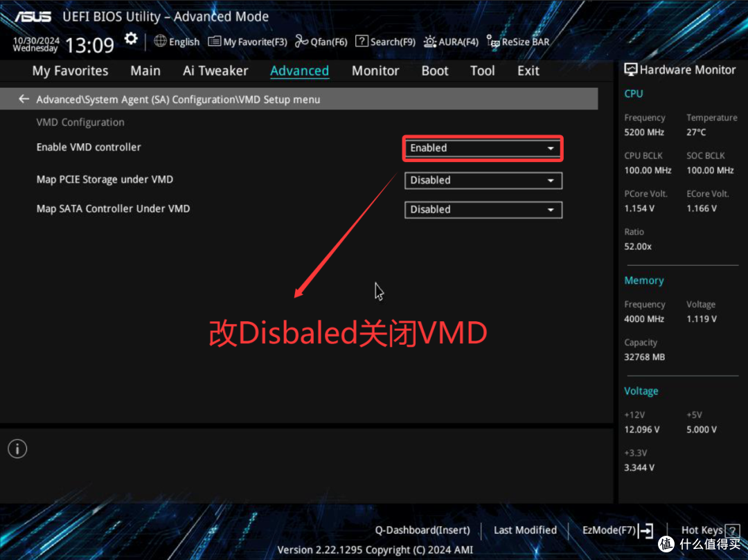
Task: Switch to My Favorites tab
Action: (70, 71)
